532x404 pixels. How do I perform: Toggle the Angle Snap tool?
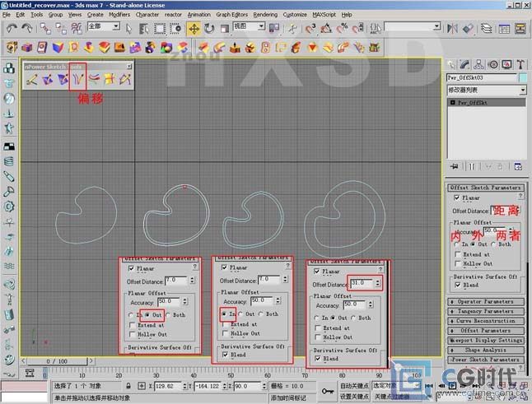[x=326, y=29]
